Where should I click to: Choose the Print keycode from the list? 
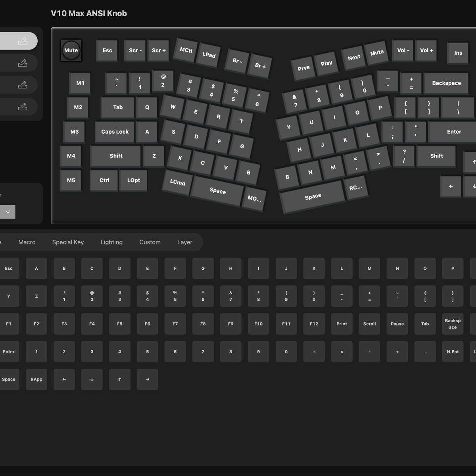click(x=342, y=324)
